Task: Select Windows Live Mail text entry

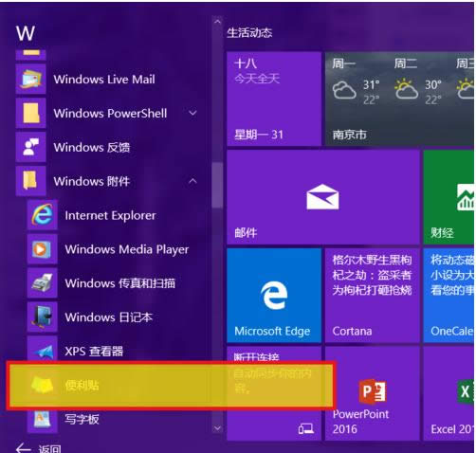Action: (x=104, y=79)
